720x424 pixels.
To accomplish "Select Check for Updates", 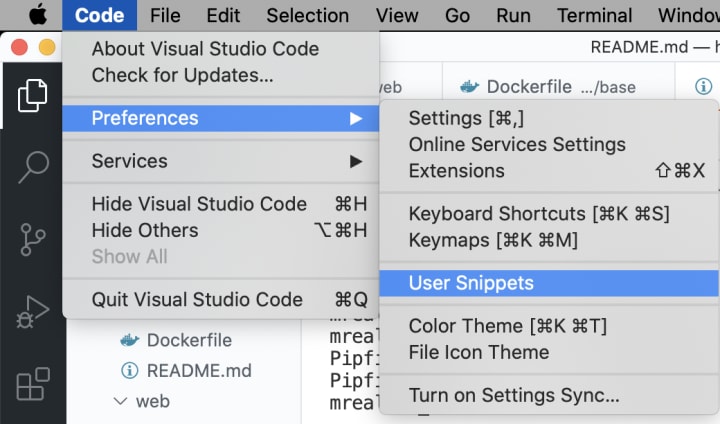I will [x=182, y=75].
